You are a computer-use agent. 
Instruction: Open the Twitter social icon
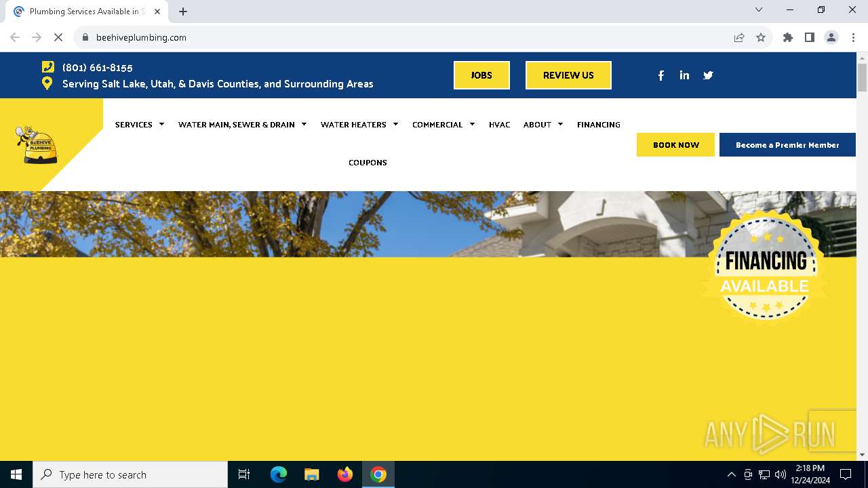[708, 75]
